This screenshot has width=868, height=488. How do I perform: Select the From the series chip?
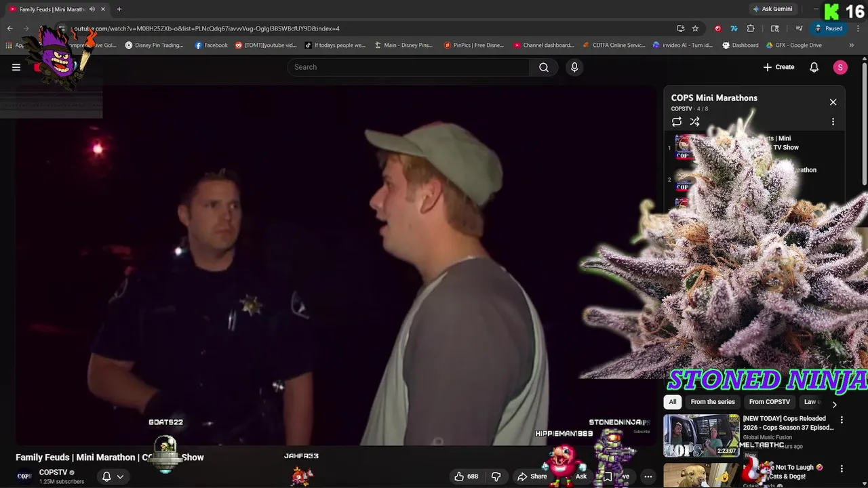(713, 402)
